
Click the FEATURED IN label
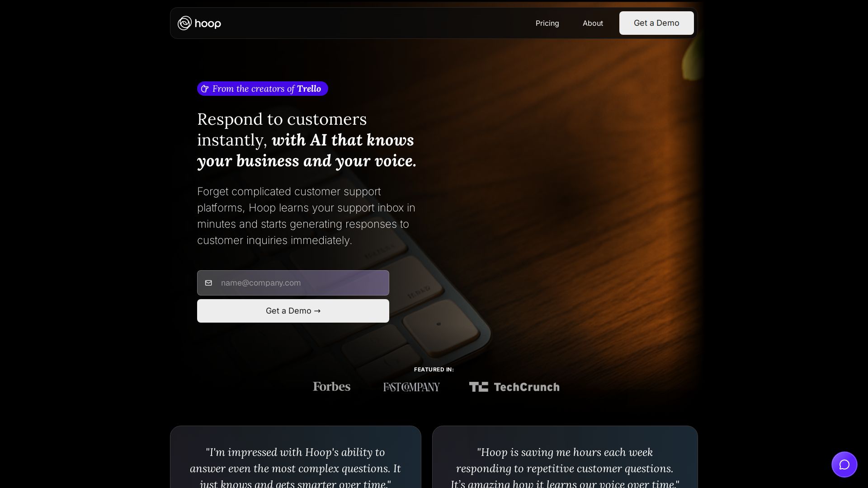pos(434,370)
